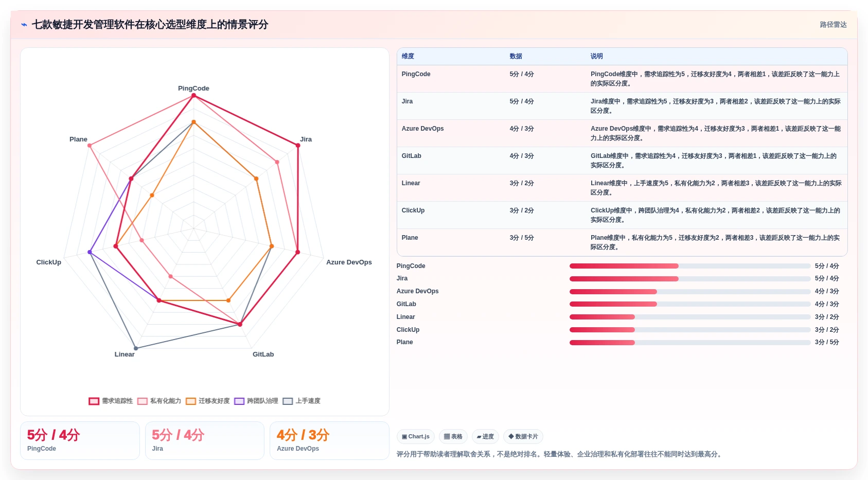The width and height of the screenshot is (868, 480).
Task: Click the Linear radar axis label
Action: click(x=125, y=354)
